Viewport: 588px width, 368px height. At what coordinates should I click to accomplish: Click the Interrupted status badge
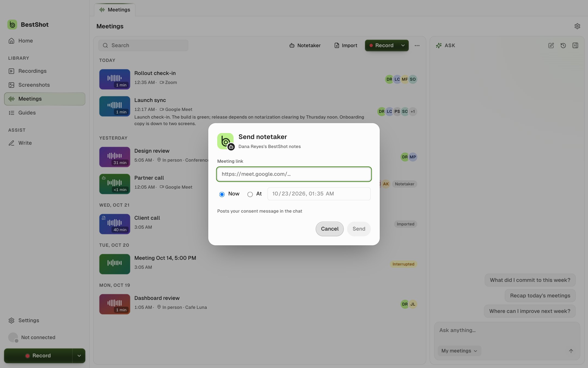point(403,264)
